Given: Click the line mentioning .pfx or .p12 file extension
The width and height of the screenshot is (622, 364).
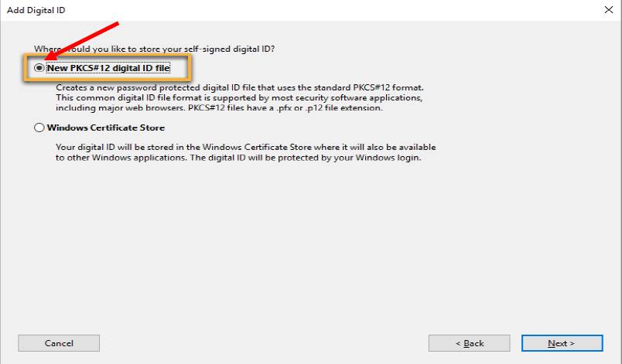Looking at the screenshot, I should pos(219,107).
